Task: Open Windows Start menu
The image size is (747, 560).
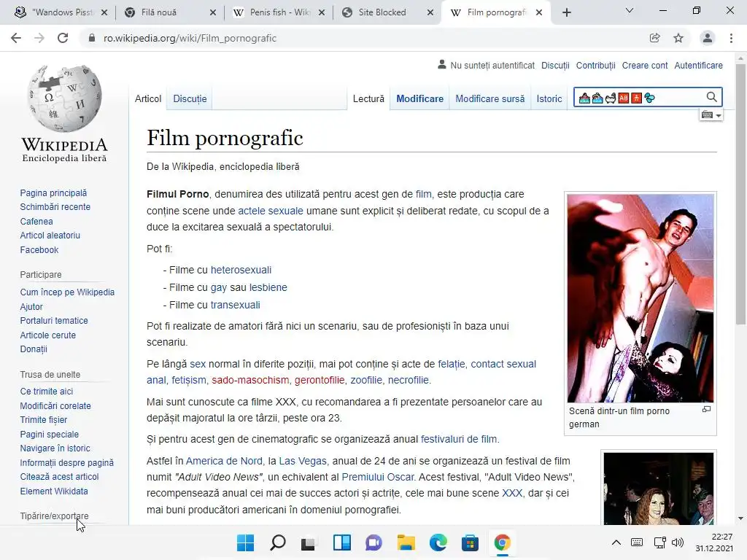Action: tap(246, 542)
